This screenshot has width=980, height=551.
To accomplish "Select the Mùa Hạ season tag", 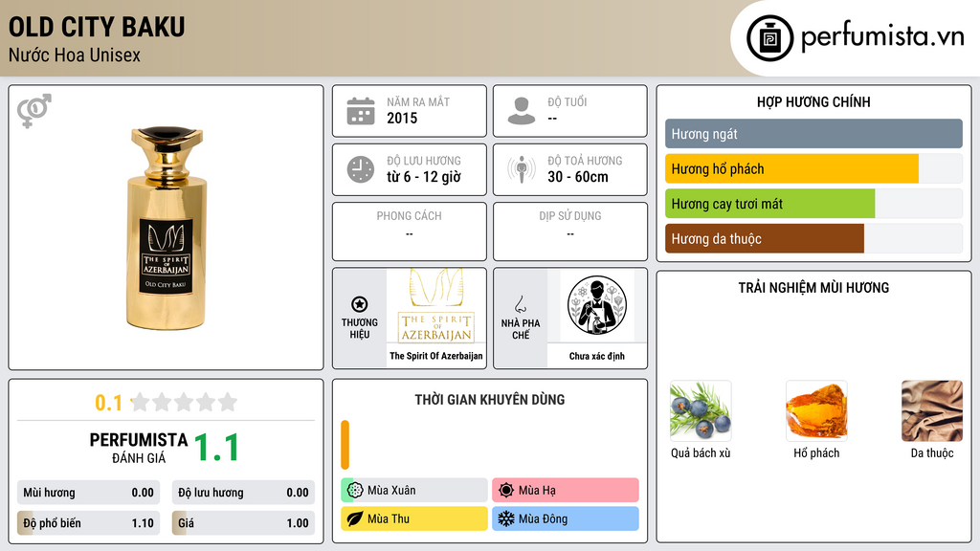I will point(566,491).
